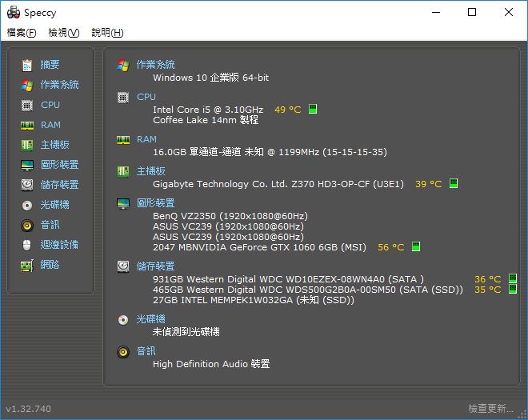Click the 音訊 speaker icon in sidebar
This screenshot has width=528, height=420.
[x=27, y=226]
